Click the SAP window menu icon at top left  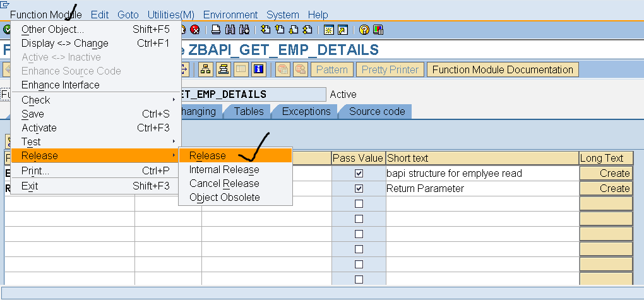5,4
